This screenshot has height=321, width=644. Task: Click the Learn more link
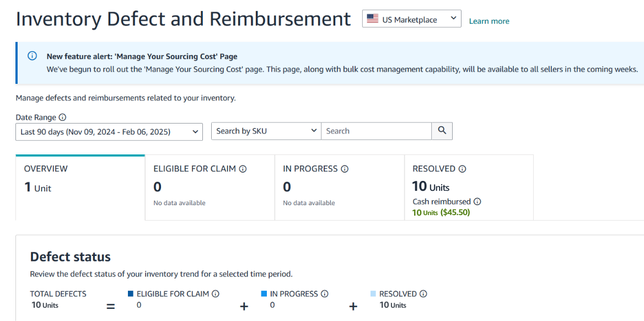[x=489, y=20]
